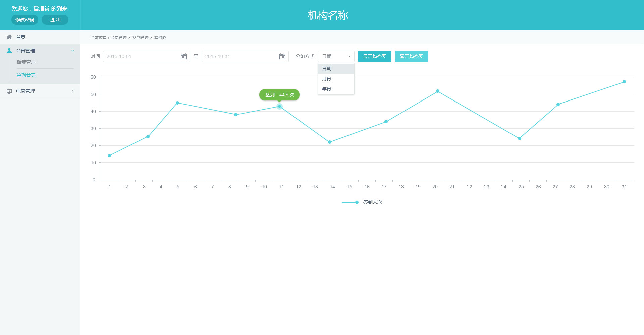644x335 pixels.
Task: Expand the 电商管理 menu chevron
Action: click(x=73, y=91)
